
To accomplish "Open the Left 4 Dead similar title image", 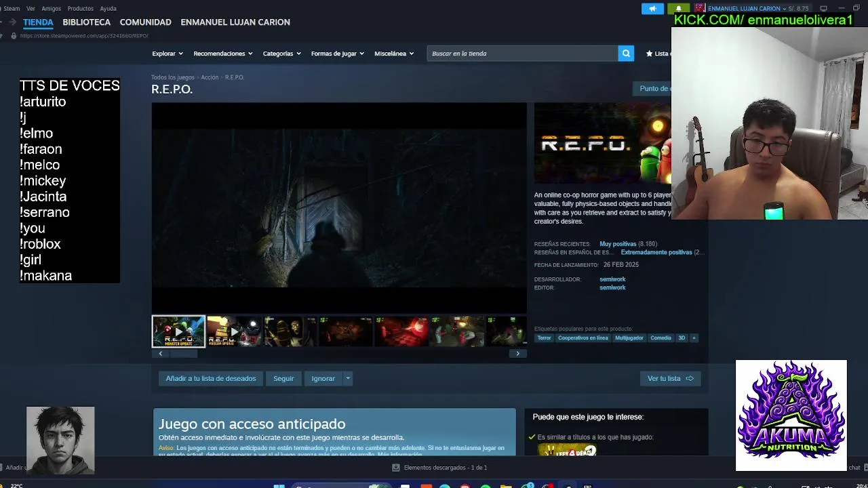I will pyautogui.click(x=567, y=451).
